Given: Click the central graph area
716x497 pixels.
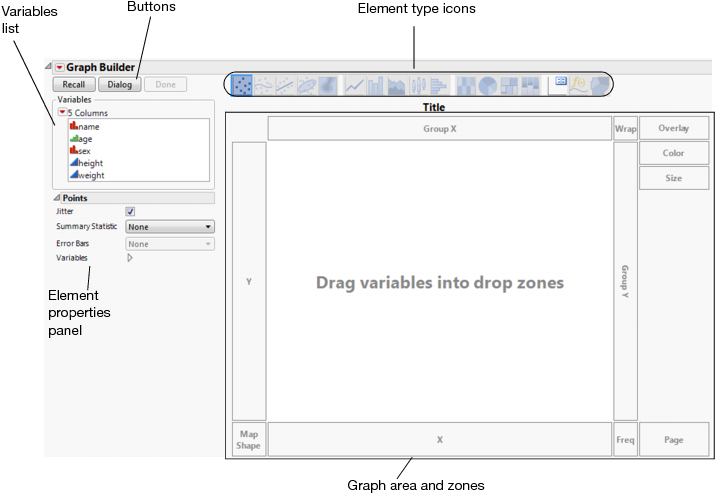Looking at the screenshot, I should tap(440, 282).
